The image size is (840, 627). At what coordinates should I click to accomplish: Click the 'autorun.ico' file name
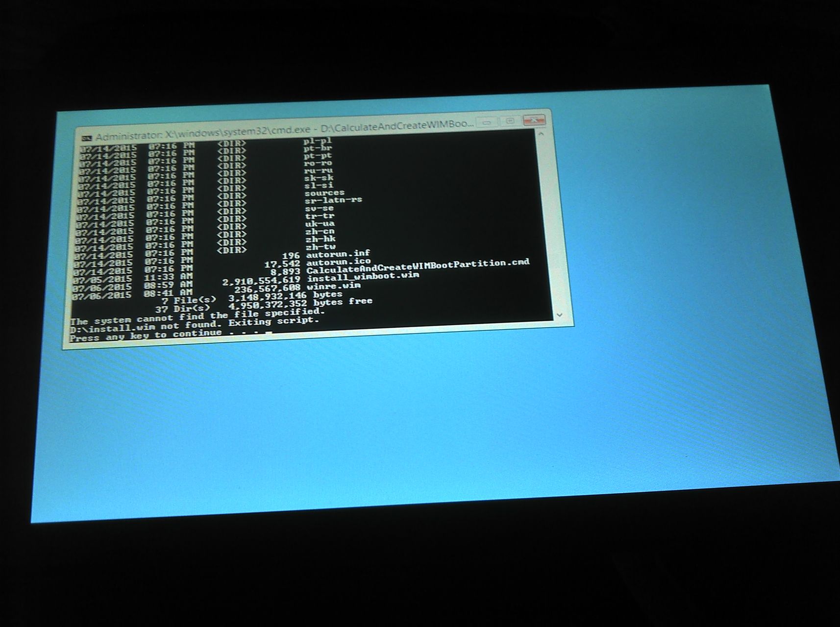(339, 263)
